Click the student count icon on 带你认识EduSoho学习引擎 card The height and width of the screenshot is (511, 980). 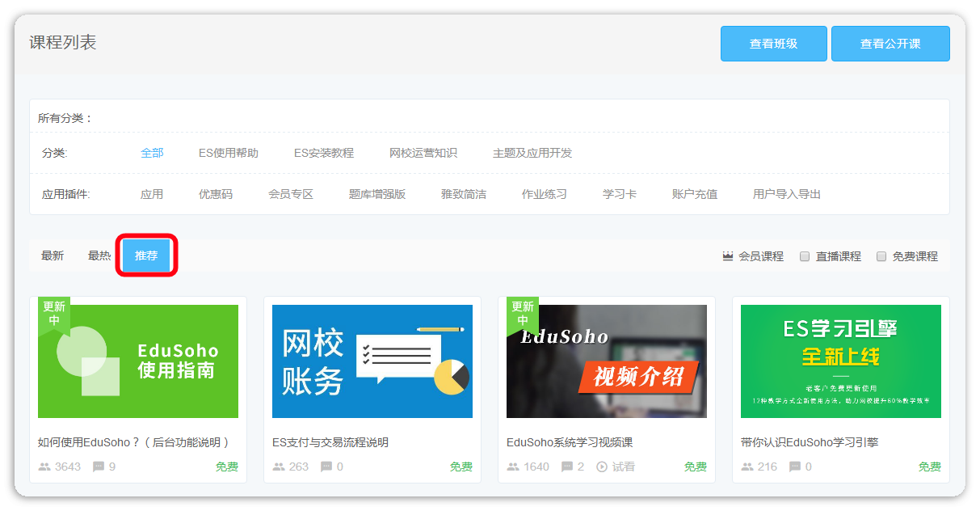(x=747, y=467)
